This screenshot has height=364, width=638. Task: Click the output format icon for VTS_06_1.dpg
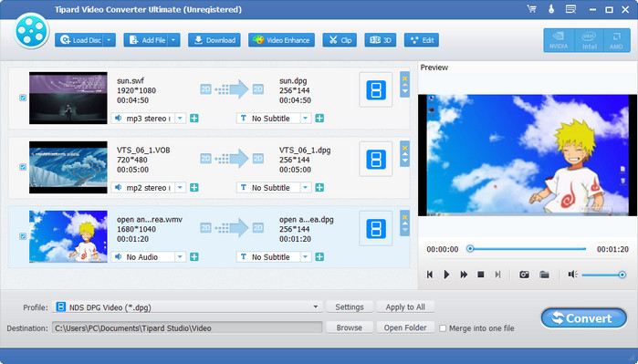(375, 159)
